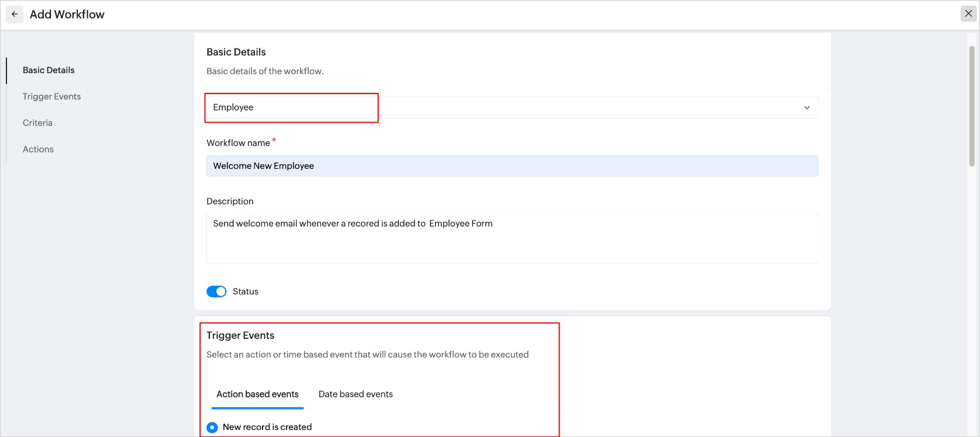Image resolution: width=980 pixels, height=437 pixels.
Task: Click the Workflow name label
Action: (238, 143)
